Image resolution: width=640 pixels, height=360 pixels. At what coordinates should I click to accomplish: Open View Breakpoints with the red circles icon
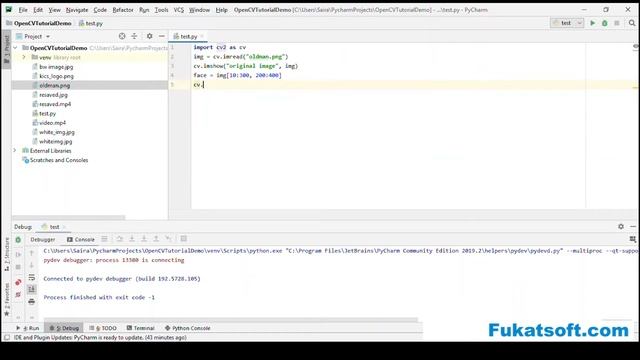[x=18, y=282]
